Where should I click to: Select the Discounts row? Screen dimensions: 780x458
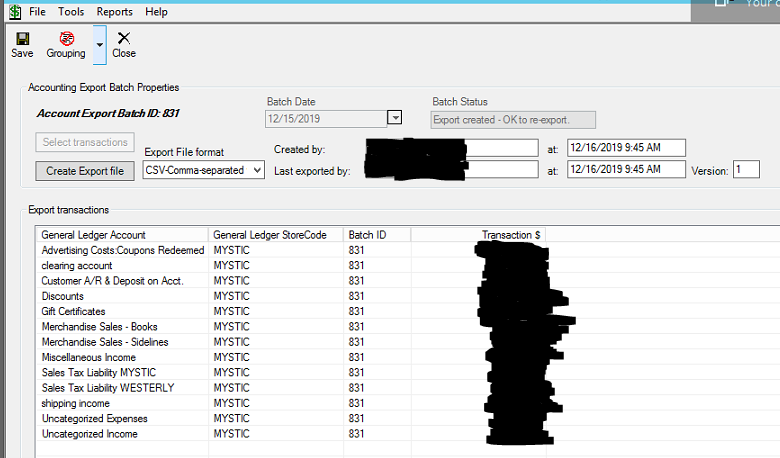291,296
